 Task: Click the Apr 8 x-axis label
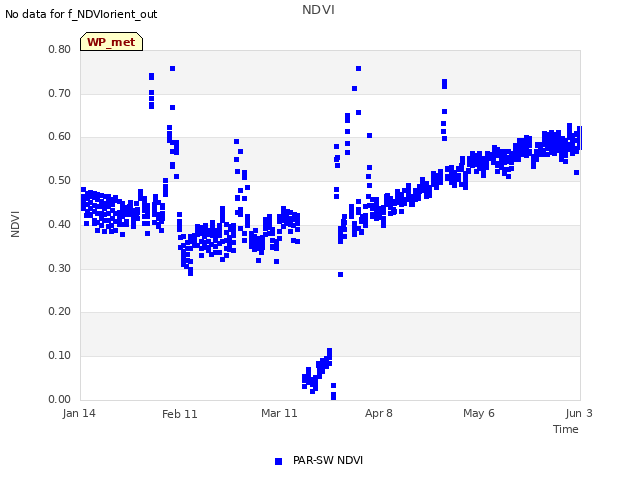(x=379, y=413)
